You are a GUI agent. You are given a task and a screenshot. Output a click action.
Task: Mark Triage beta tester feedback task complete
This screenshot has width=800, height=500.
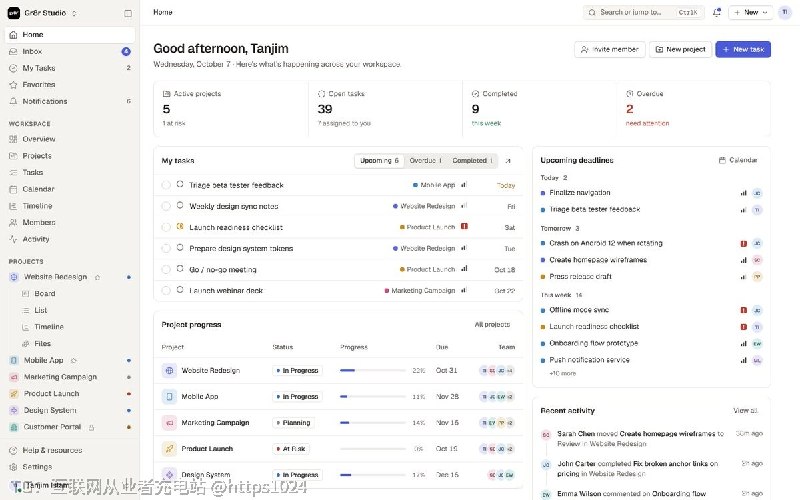tap(166, 185)
